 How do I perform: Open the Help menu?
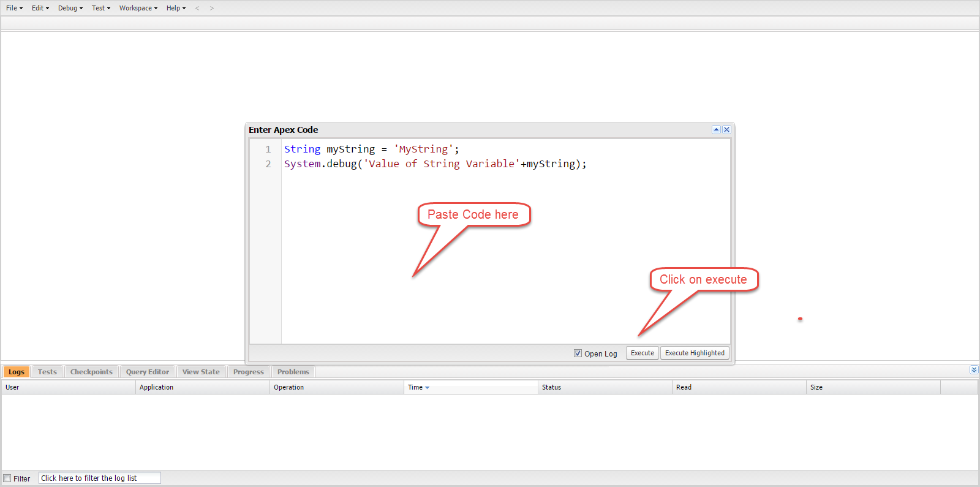(x=176, y=9)
